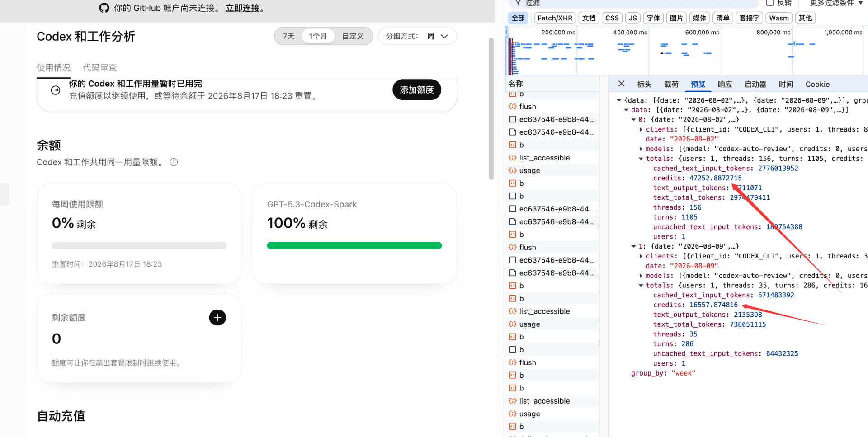Select the first flush request icon row
Screen dimensions: 868x437
coord(552,106)
